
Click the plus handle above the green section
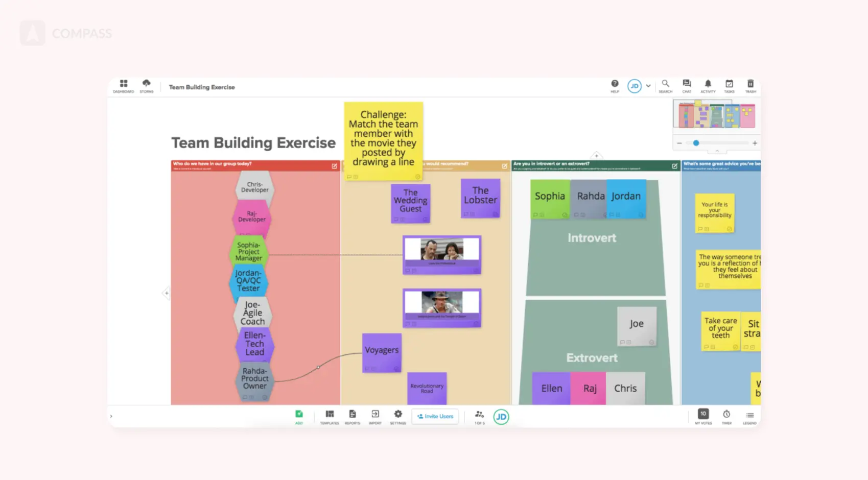tap(596, 156)
